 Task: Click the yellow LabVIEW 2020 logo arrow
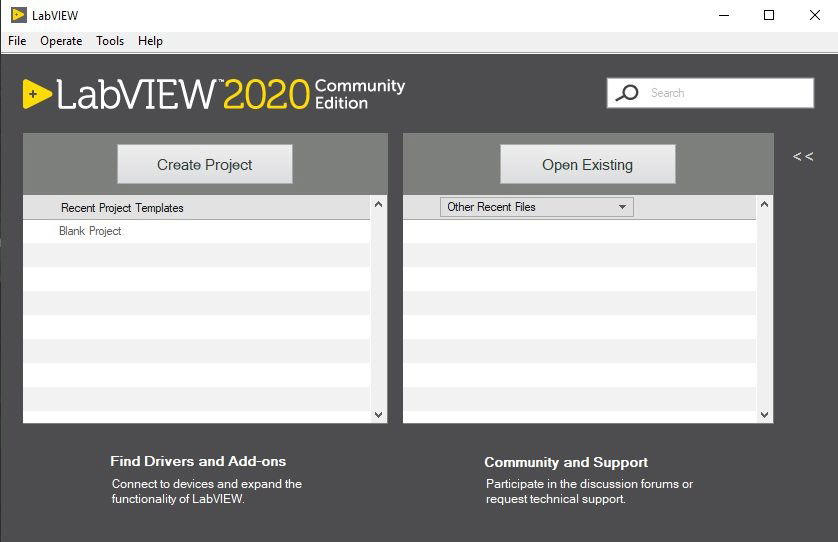[x=37, y=94]
